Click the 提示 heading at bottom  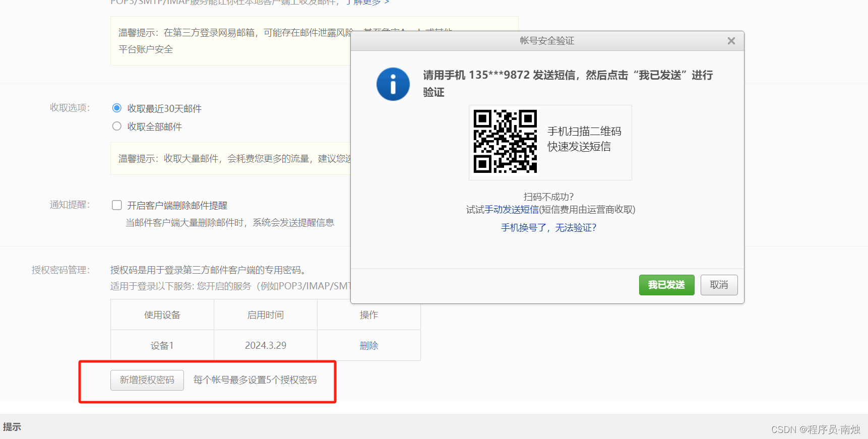click(12, 427)
